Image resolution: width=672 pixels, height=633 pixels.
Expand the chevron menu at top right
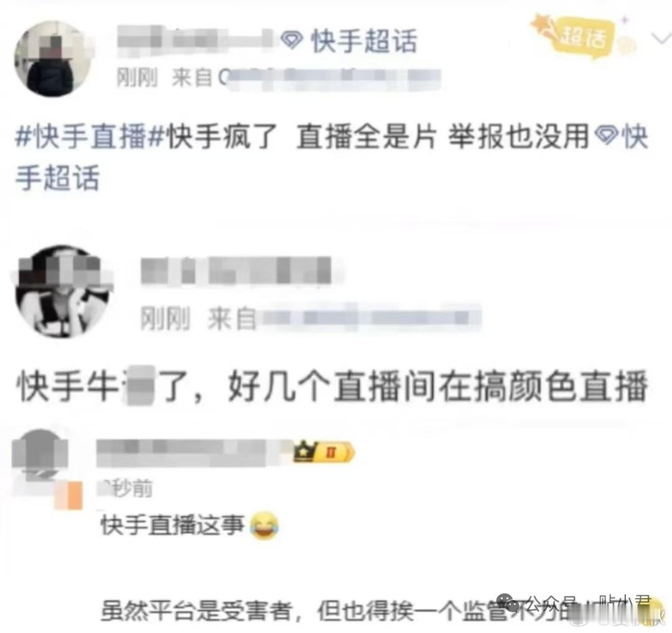coord(660,38)
